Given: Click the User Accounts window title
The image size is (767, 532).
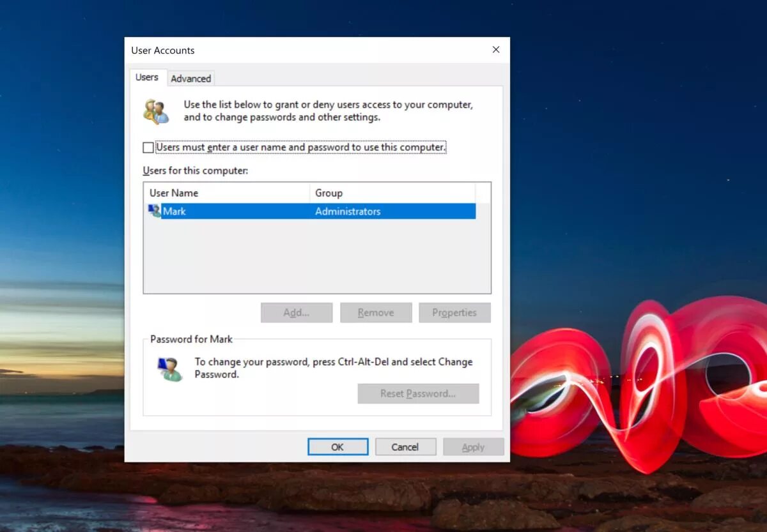Looking at the screenshot, I should (163, 50).
